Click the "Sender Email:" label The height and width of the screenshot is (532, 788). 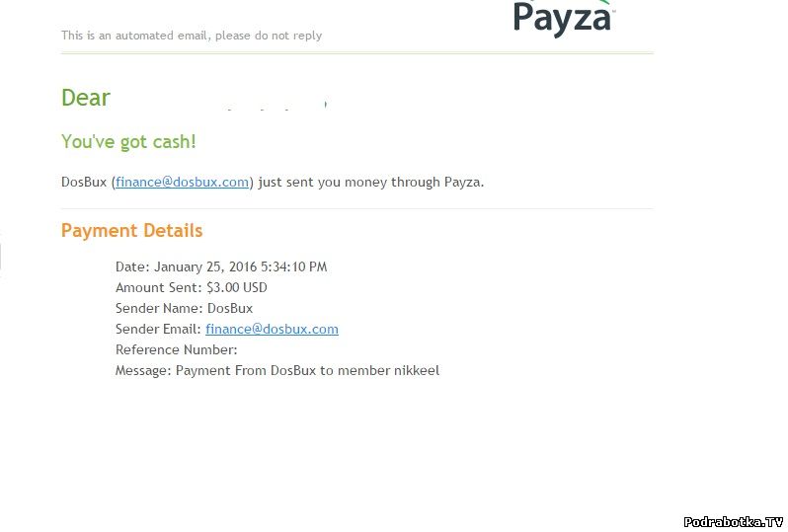coord(158,329)
